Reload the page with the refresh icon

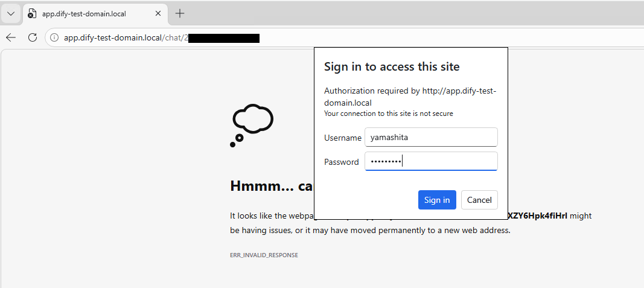[x=33, y=37]
